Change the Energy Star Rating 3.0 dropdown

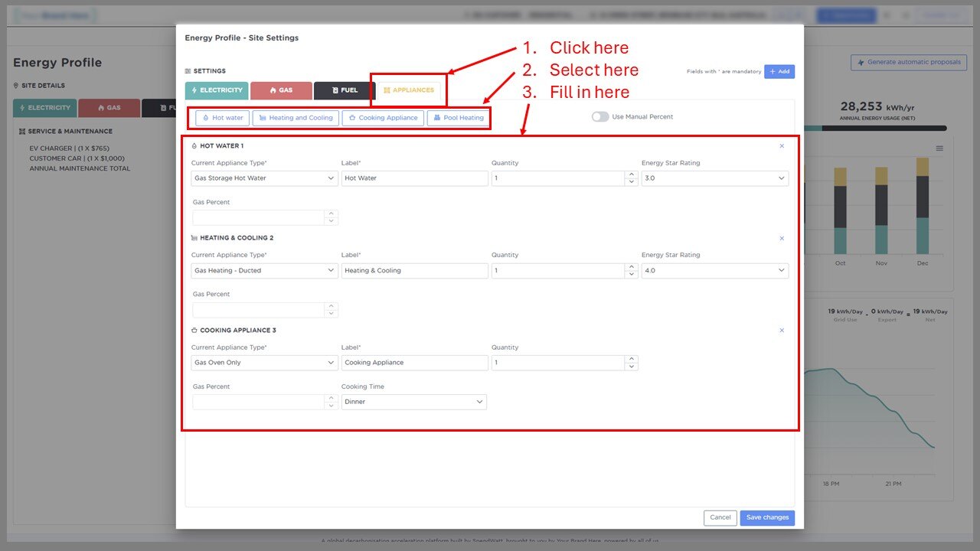click(714, 178)
